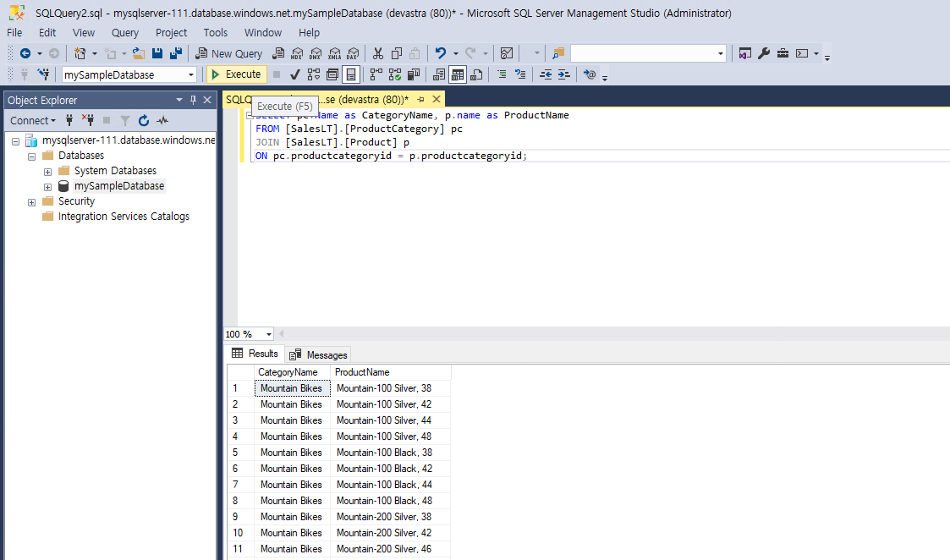Click the Decrease Indent icon
Image resolution: width=950 pixels, height=560 pixels.
(546, 74)
